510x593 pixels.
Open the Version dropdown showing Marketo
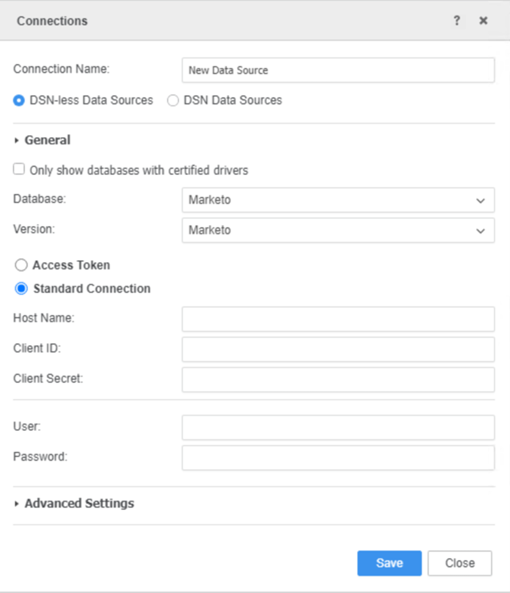(338, 230)
